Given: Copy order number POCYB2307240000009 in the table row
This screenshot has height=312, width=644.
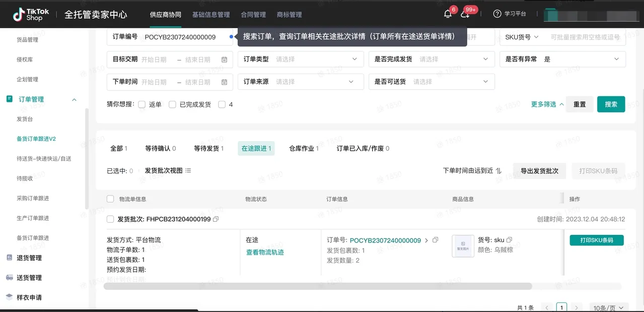Looking at the screenshot, I should click(x=436, y=240).
